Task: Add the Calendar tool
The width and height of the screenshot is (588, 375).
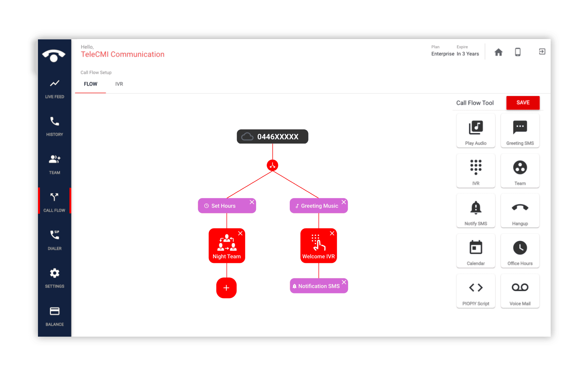Action: pos(476,251)
